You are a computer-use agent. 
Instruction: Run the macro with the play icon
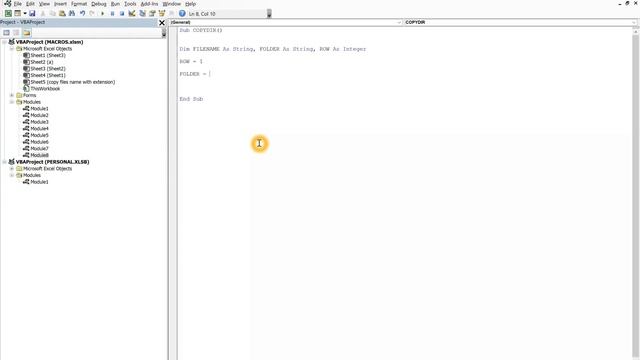[102, 13]
